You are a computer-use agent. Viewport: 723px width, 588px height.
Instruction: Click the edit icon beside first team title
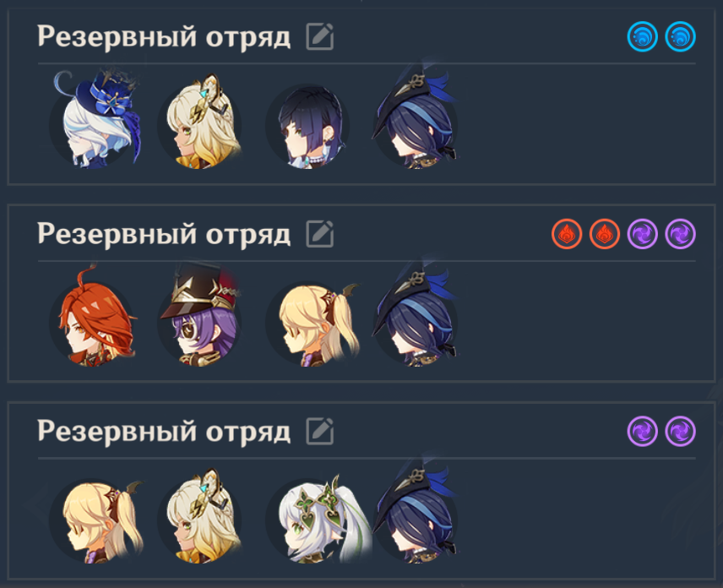[319, 36]
